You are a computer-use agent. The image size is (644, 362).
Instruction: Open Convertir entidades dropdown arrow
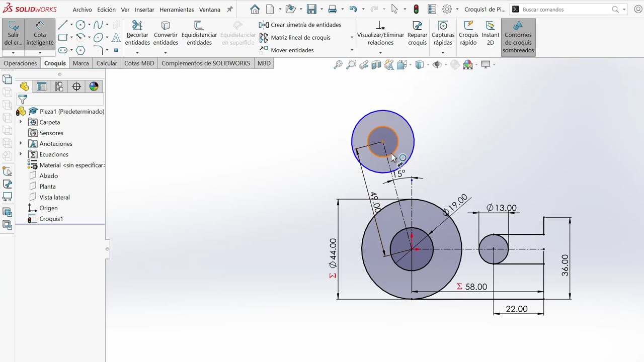pyautogui.click(x=166, y=52)
